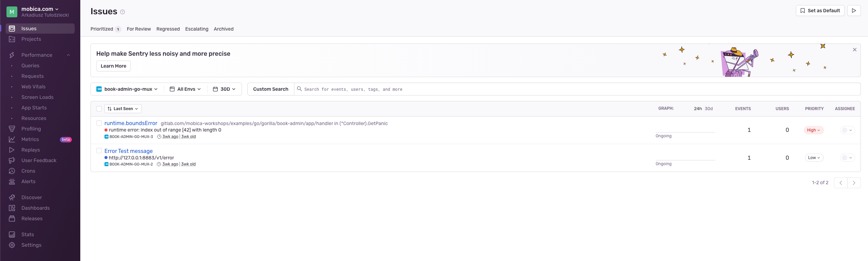
Task: Change the Low priority dropdown
Action: pyautogui.click(x=814, y=158)
